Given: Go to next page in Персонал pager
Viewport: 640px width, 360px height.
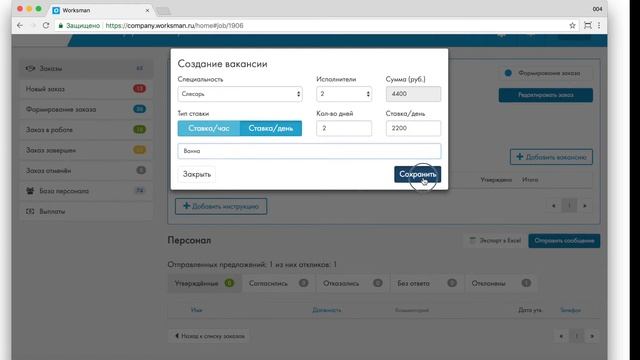Looking at the screenshot, I should 592,336.
